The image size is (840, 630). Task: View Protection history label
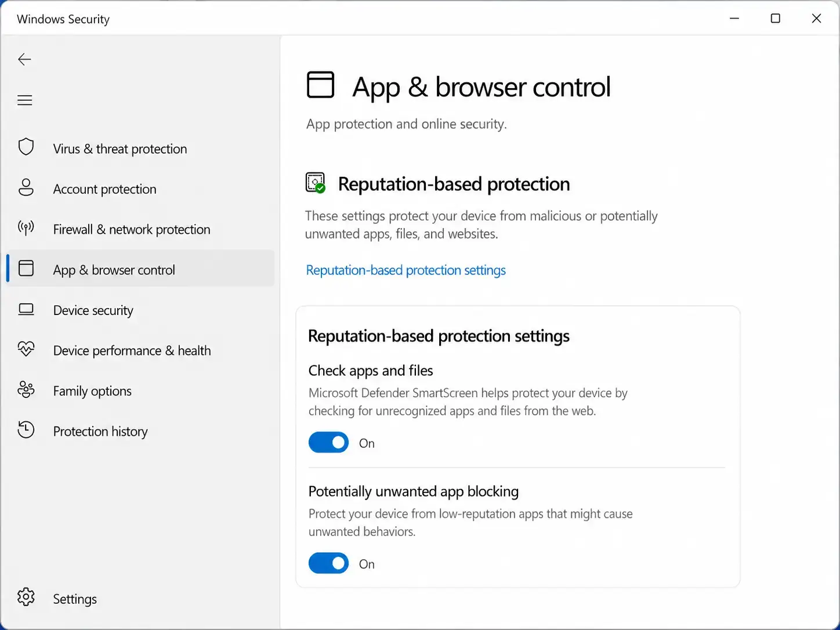click(100, 432)
